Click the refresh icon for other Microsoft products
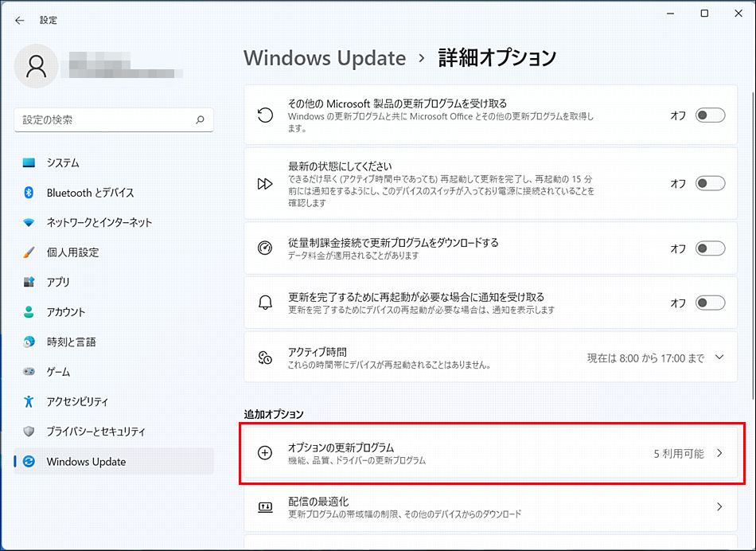756x551 pixels. (x=265, y=115)
